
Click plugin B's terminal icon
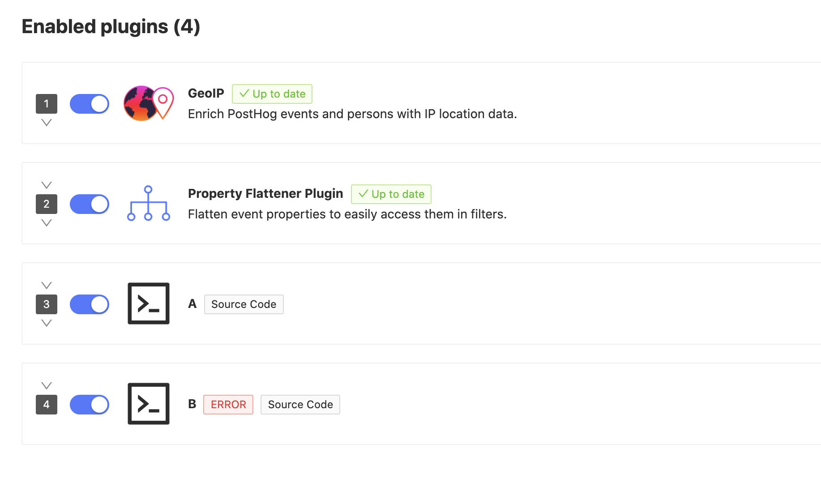(x=148, y=404)
